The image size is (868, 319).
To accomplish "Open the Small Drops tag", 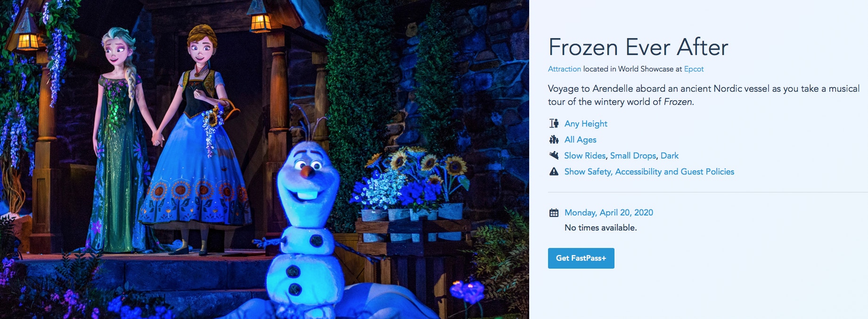I will click(633, 156).
